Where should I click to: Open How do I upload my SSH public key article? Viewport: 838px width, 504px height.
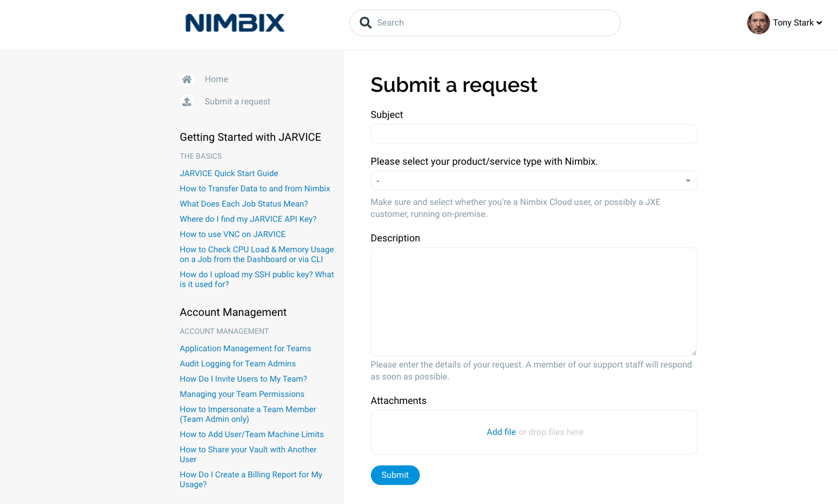point(257,279)
